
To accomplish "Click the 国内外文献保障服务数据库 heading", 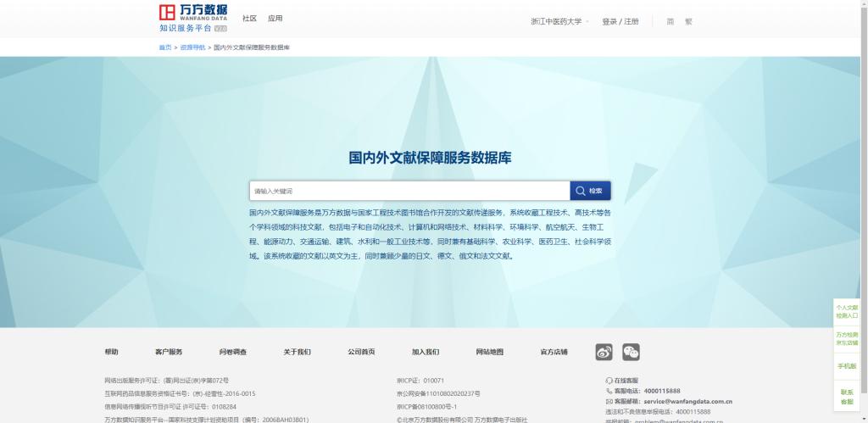I will click(430, 158).
